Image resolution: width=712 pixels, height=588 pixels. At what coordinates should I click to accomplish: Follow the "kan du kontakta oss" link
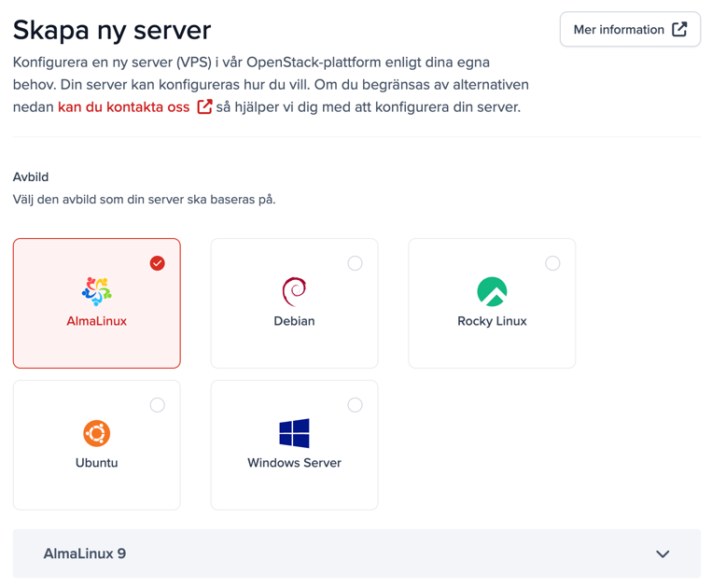click(123, 106)
